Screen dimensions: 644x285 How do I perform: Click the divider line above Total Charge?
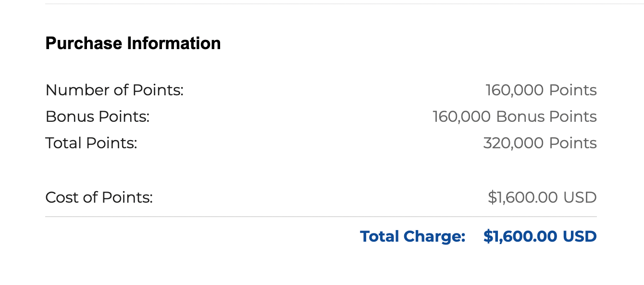click(x=321, y=217)
